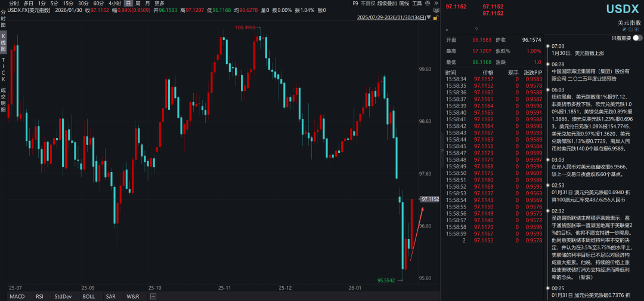Select the 日 daily period
The width and height of the screenshot is (644, 301).
[127, 3]
